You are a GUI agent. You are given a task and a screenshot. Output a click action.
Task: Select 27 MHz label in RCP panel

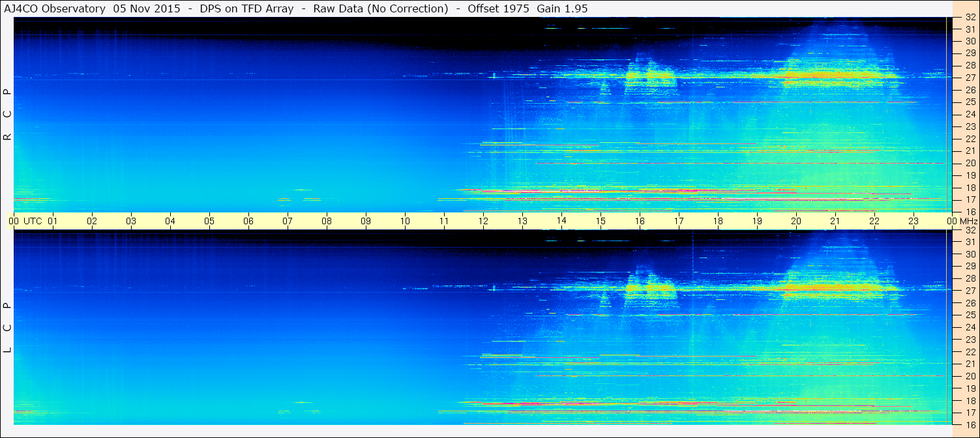970,78
